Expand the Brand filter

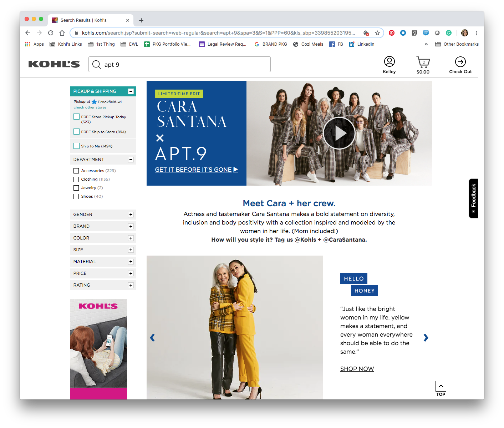[x=131, y=226]
